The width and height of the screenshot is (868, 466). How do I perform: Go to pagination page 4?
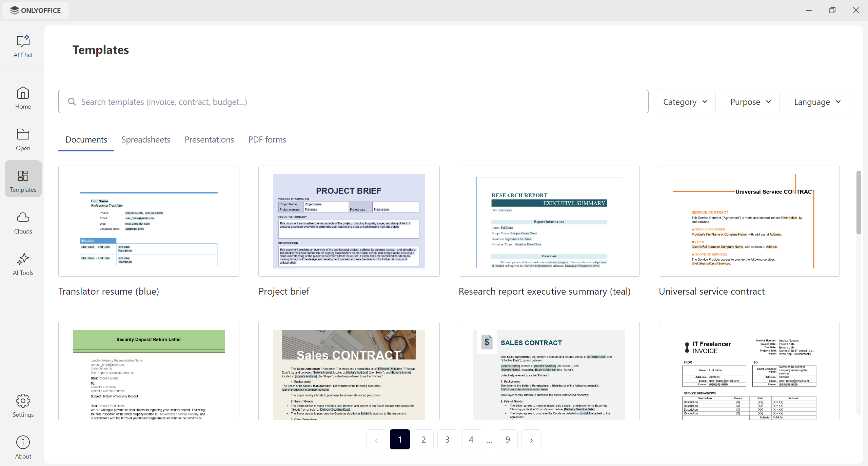(471, 440)
